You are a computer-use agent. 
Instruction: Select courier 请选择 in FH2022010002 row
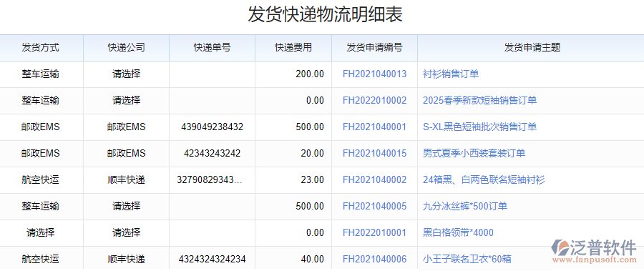127,100
